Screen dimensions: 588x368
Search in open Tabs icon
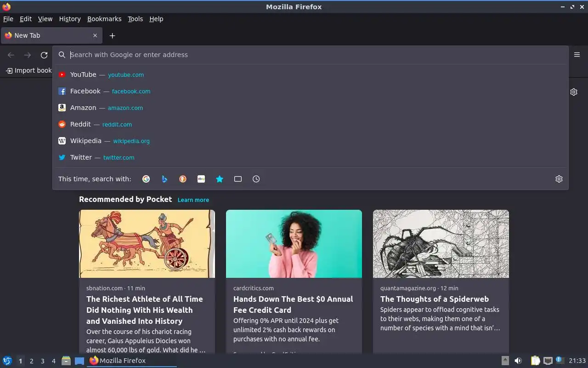[238, 179]
